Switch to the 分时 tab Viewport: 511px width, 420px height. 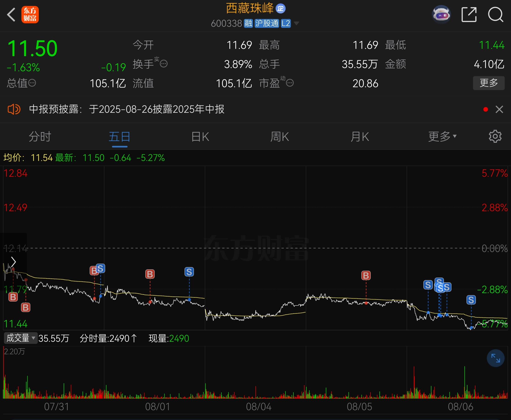coord(40,137)
